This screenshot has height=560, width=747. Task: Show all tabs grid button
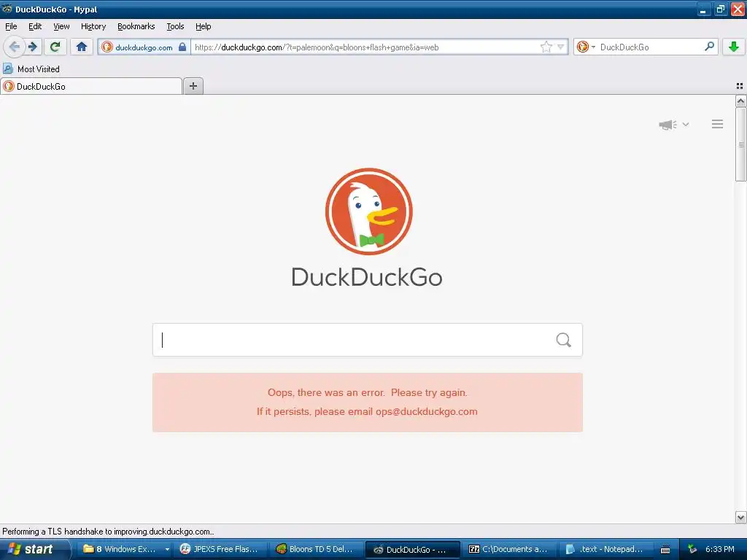pyautogui.click(x=740, y=86)
